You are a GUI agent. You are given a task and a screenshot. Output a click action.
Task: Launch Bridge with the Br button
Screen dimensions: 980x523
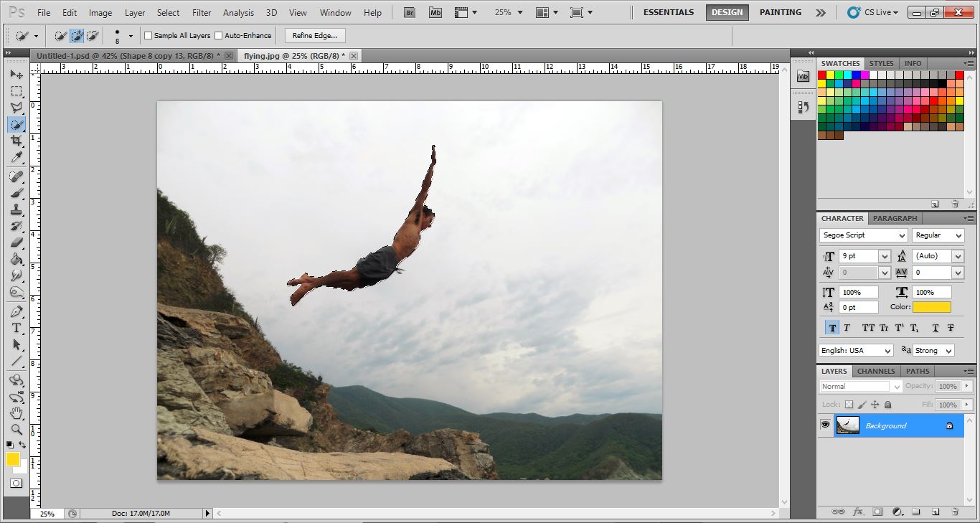tap(410, 12)
